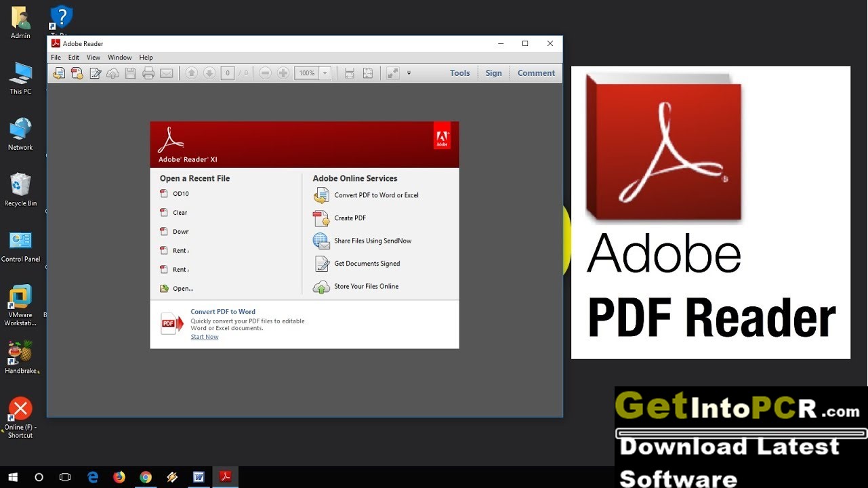868x488 pixels.
Task: Click the email envelope toolbar icon
Action: pyautogui.click(x=166, y=73)
